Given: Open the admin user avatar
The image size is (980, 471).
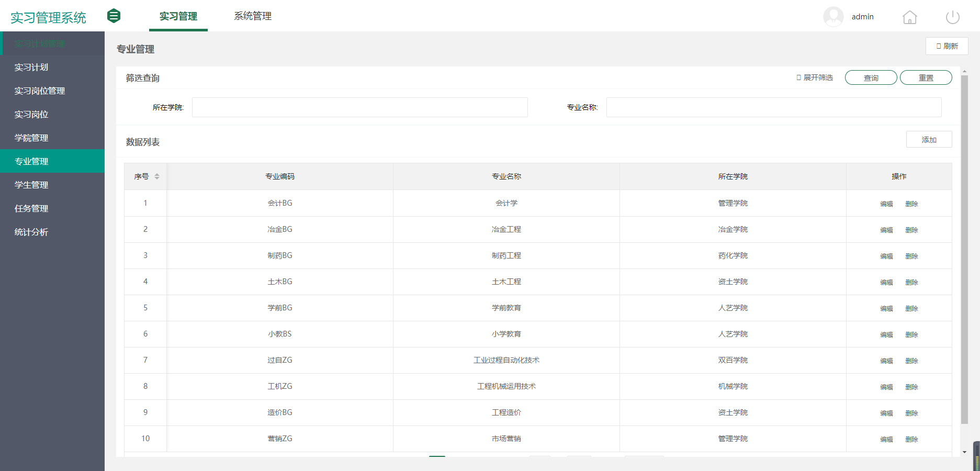Looking at the screenshot, I should (833, 16).
